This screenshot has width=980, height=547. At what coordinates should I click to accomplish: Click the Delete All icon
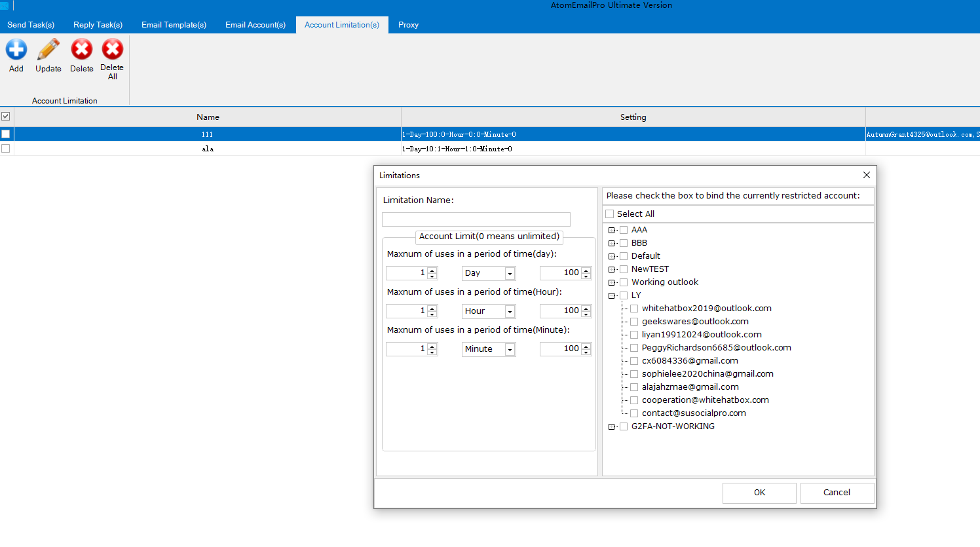(x=112, y=50)
